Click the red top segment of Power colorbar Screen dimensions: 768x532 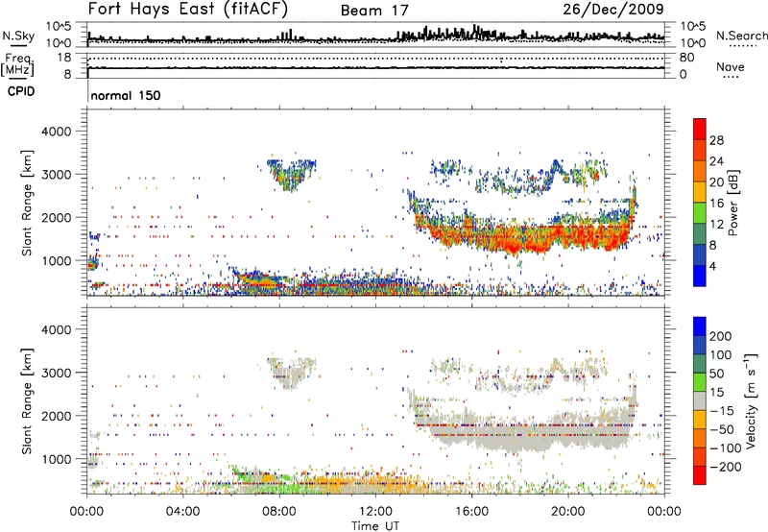click(x=700, y=129)
